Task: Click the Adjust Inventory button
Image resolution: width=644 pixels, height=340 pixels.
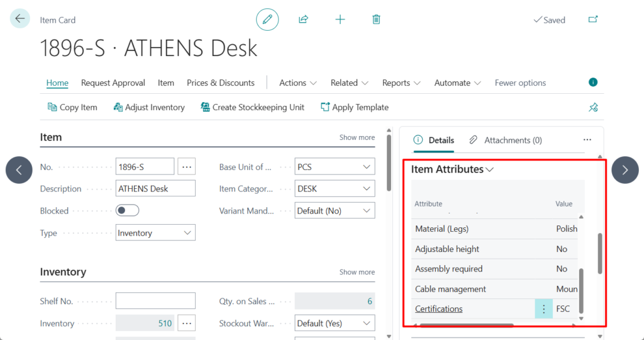Action: coord(149,108)
